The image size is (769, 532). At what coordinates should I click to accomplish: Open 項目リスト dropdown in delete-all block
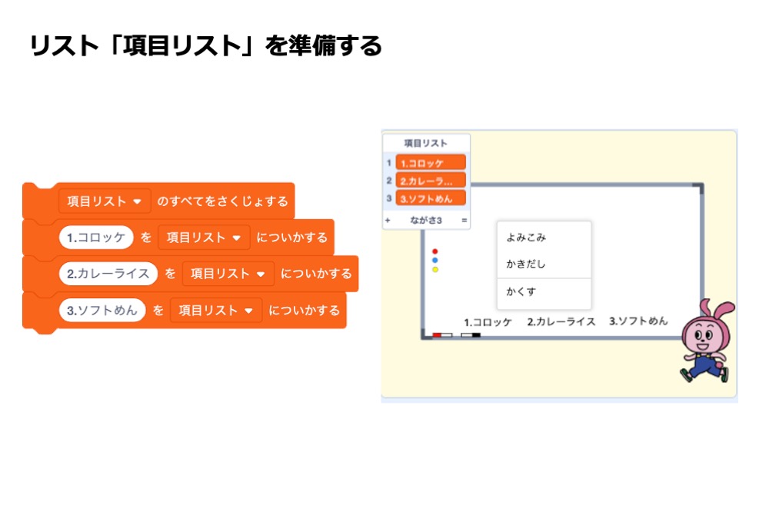coord(105,201)
